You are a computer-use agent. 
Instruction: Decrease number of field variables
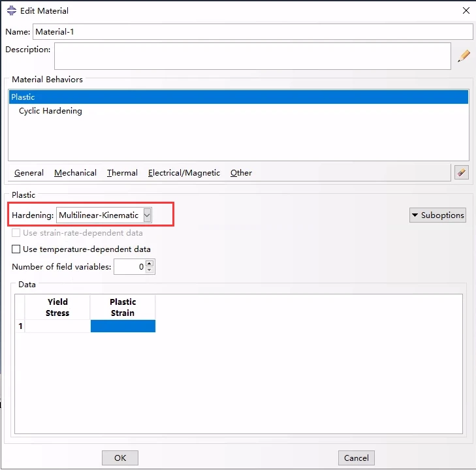[x=150, y=270]
